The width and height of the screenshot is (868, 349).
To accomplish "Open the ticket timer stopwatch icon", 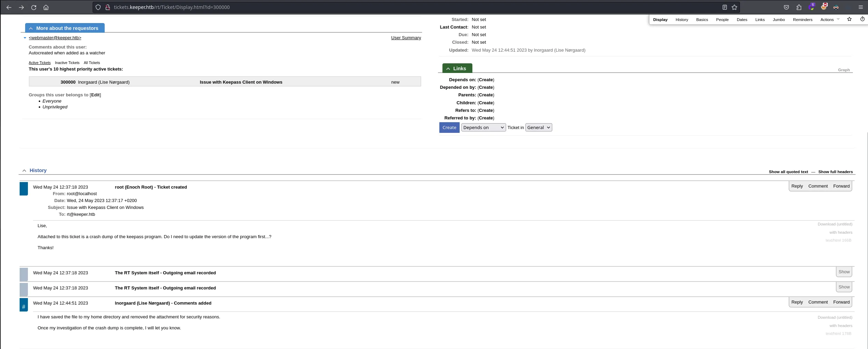I will [x=862, y=19].
